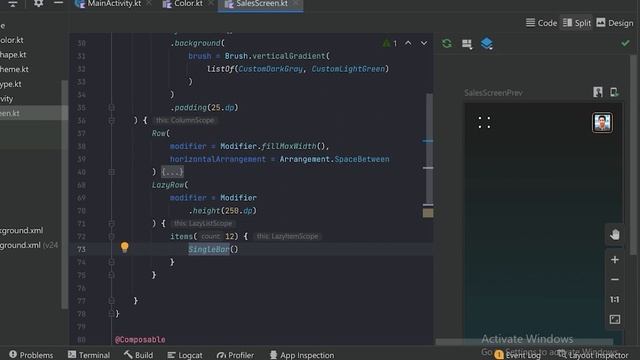Open the Problems tool window
The height and width of the screenshot is (360, 640).
pos(31,355)
